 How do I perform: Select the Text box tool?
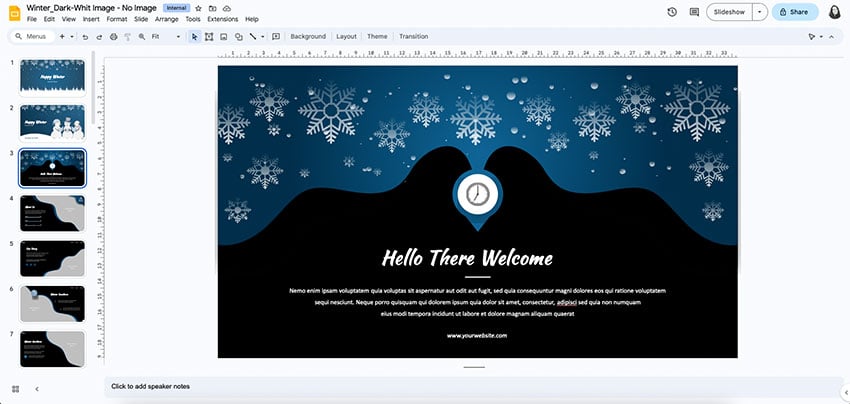click(x=209, y=36)
